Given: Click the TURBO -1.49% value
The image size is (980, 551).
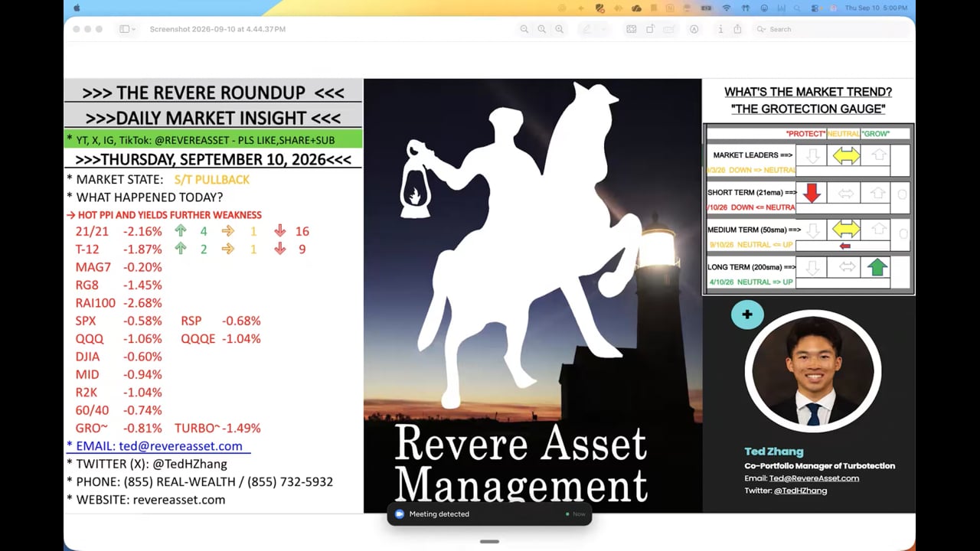Looking at the screenshot, I should (x=241, y=429).
